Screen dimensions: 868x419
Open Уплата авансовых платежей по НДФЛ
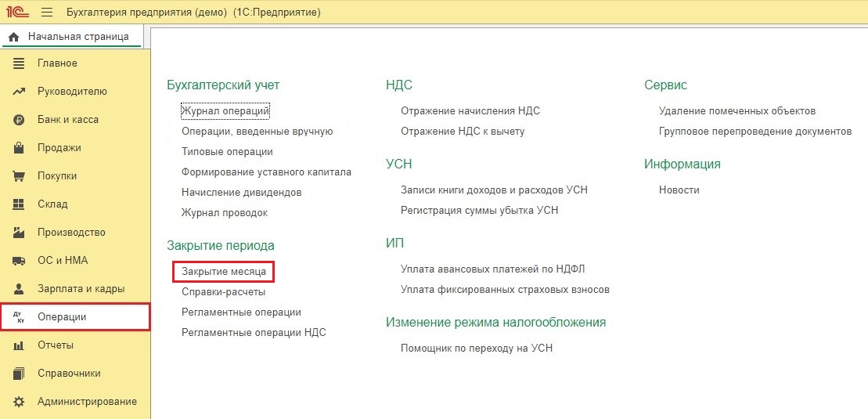click(492, 269)
